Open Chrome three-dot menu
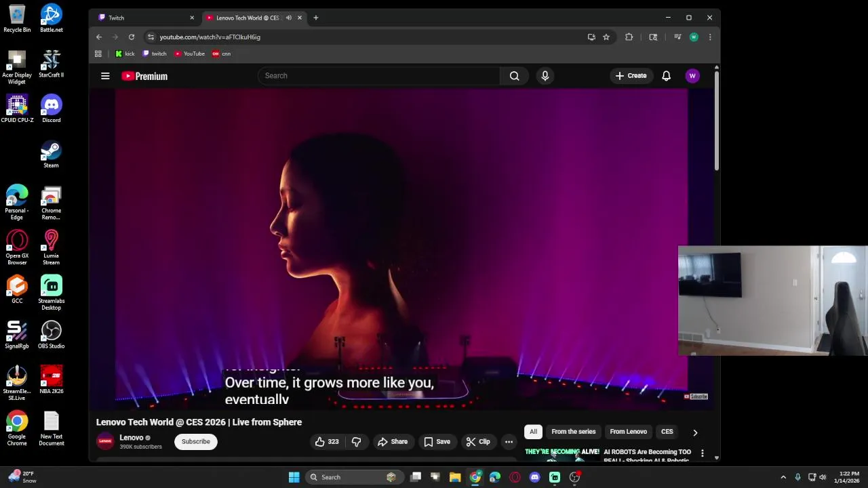 click(710, 37)
